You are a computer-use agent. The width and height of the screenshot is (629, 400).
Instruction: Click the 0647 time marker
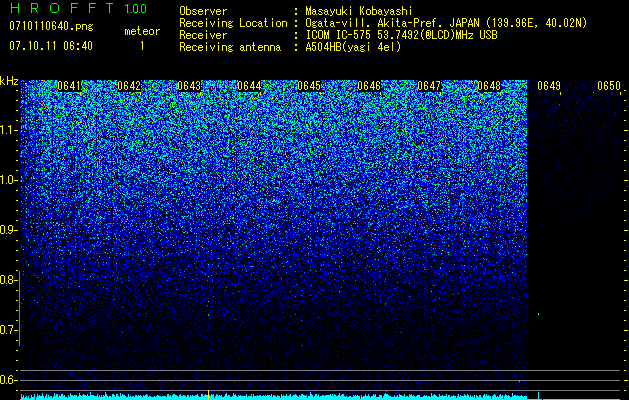pos(429,86)
